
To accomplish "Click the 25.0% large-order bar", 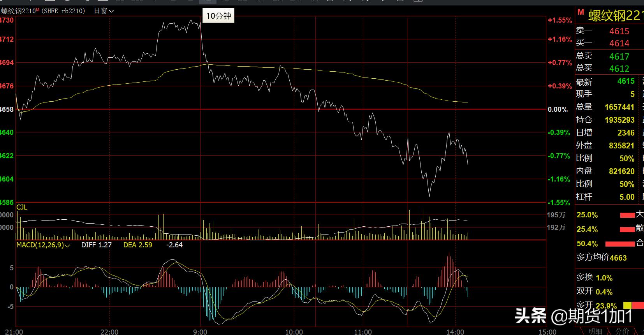I will pos(627,215).
